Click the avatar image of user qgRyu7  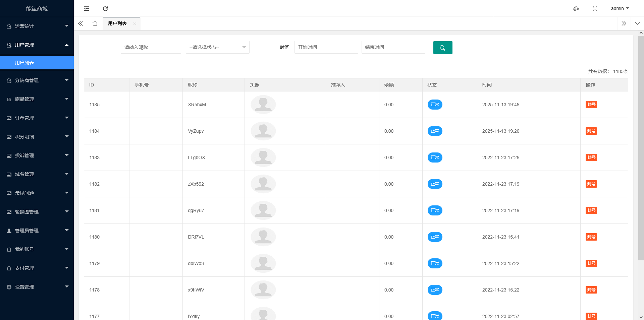coord(263,210)
